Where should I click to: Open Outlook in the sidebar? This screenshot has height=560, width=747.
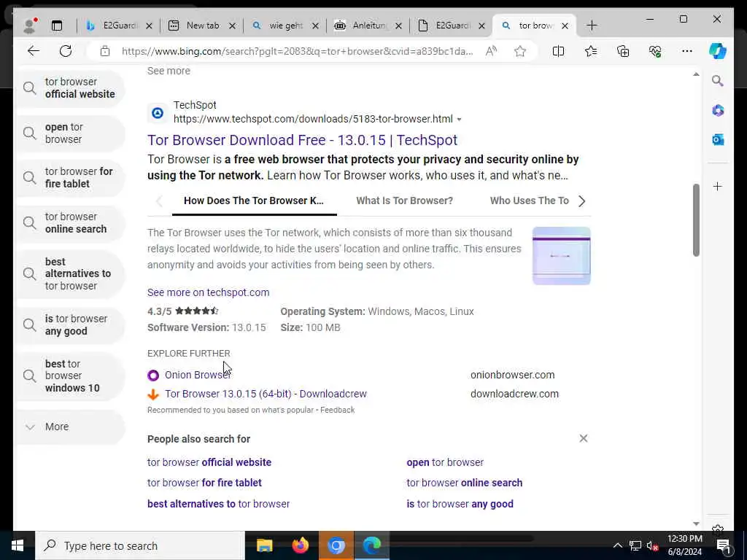(718, 139)
